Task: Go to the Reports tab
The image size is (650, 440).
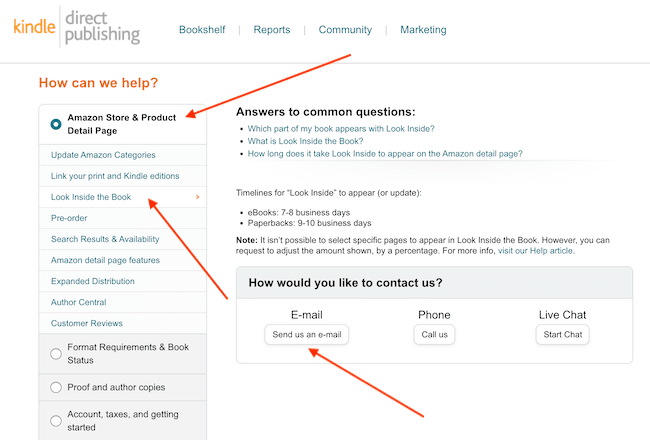Action: [272, 30]
